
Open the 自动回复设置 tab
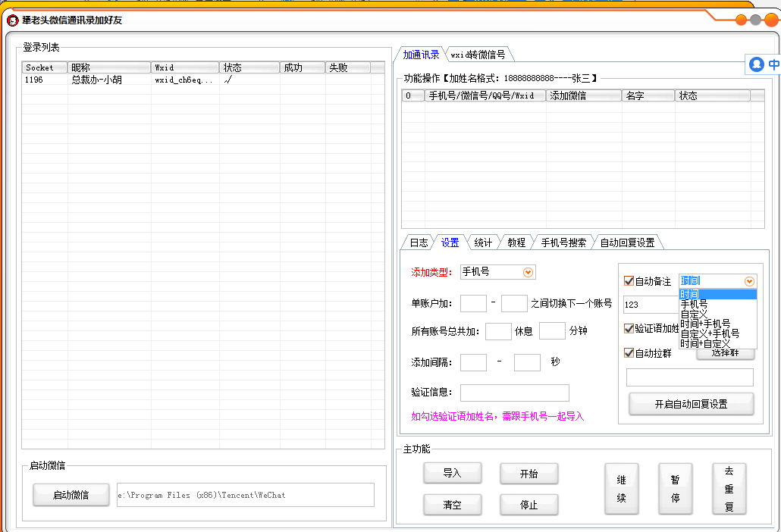[x=627, y=243]
